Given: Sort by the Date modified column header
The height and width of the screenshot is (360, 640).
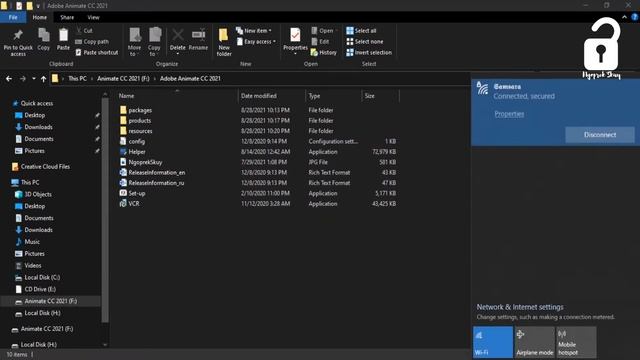Looking at the screenshot, I should pos(271,96).
